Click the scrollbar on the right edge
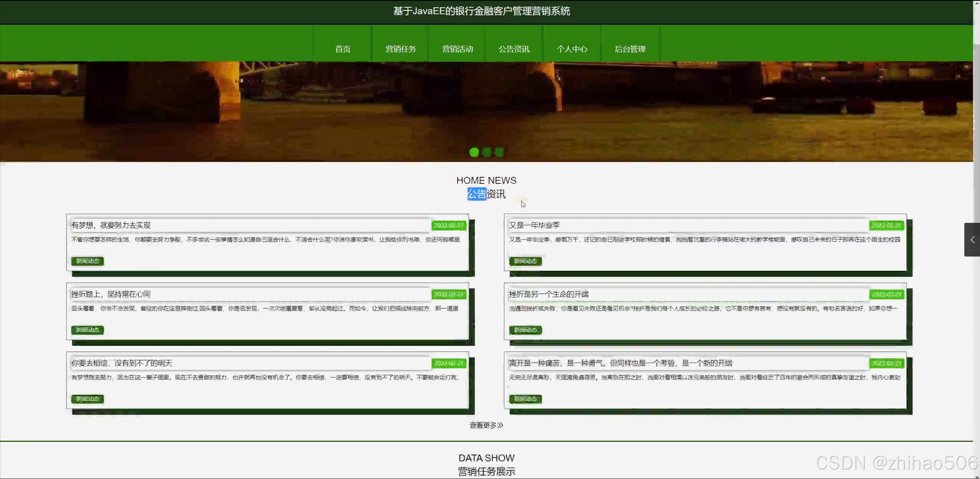Viewport: 980px width, 479px height. (x=977, y=23)
